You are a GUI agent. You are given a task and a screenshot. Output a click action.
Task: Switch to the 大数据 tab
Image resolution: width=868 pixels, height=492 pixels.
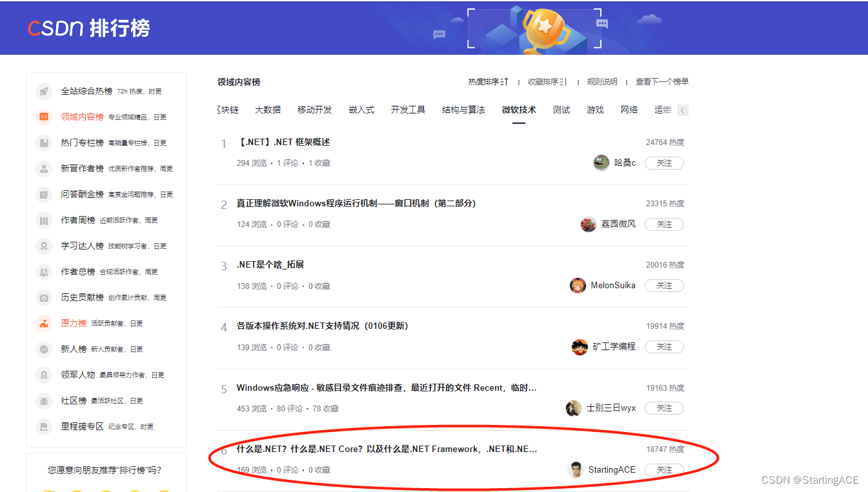click(268, 110)
